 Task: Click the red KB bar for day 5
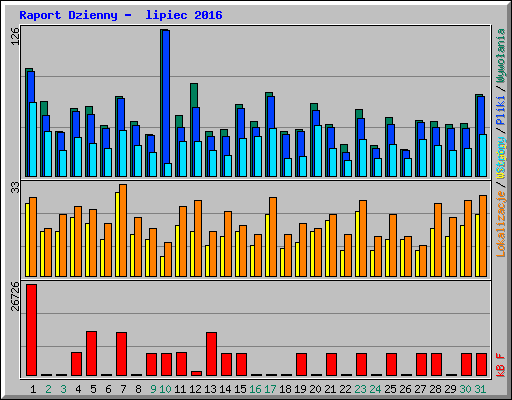coord(92,354)
